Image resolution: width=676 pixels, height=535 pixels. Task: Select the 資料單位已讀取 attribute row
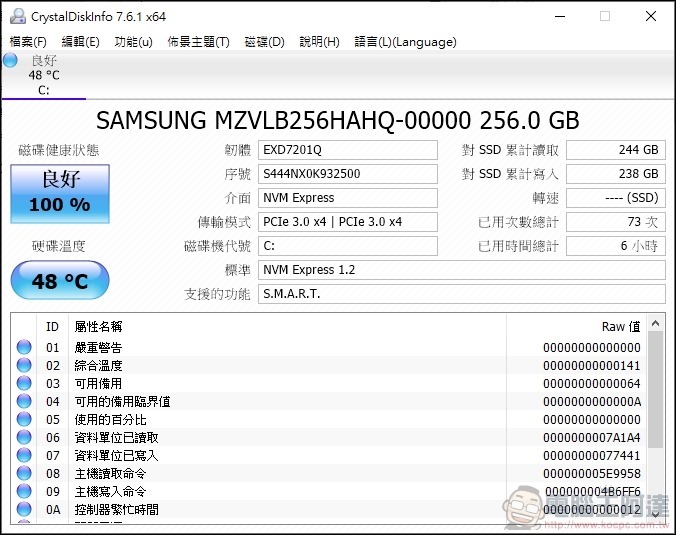(329, 437)
